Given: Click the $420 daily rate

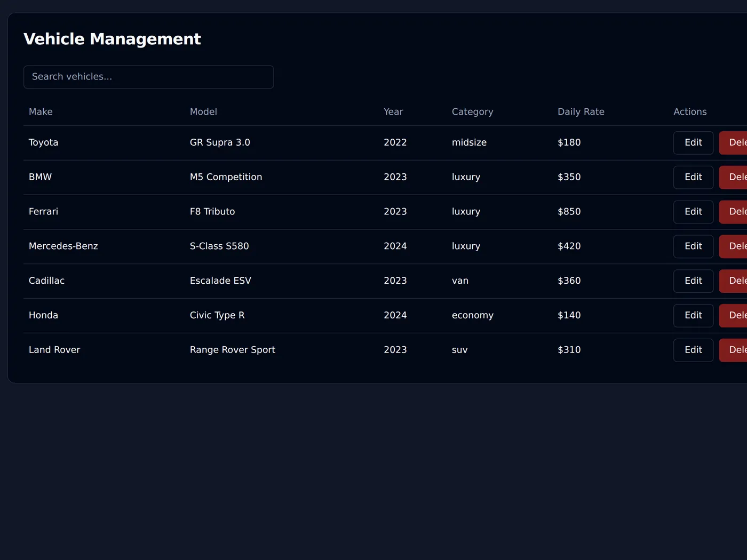Looking at the screenshot, I should 569,246.
